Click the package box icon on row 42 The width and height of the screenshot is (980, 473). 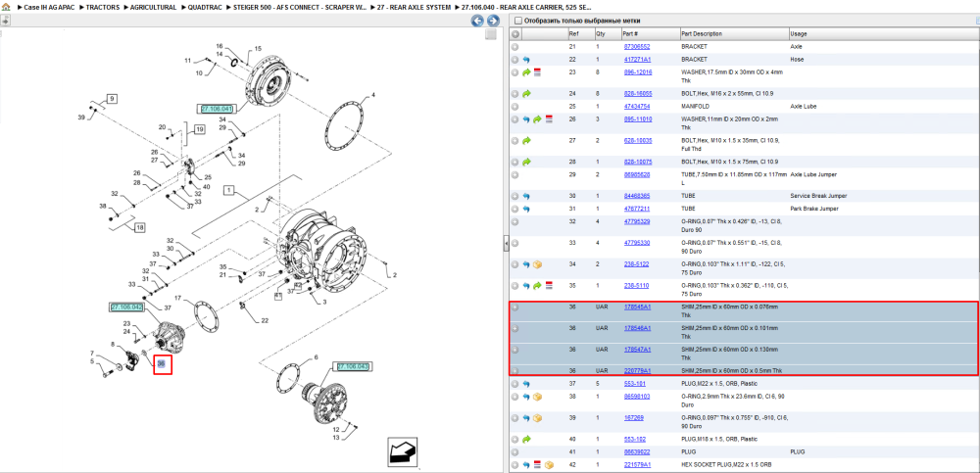pyautogui.click(x=548, y=465)
